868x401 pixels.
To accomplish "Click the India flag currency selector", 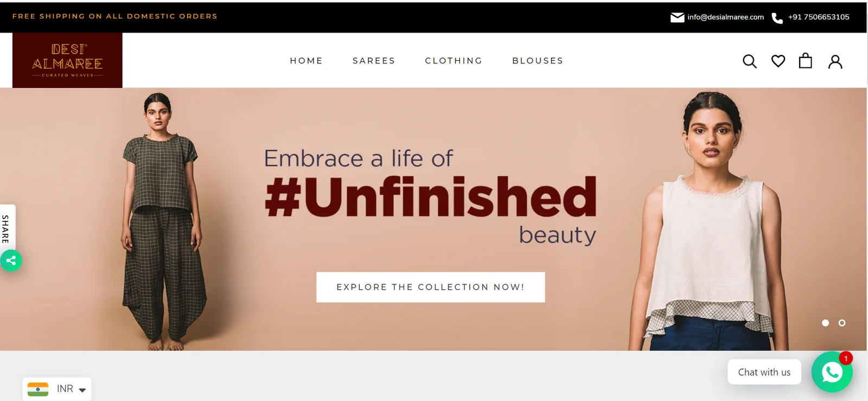I will point(38,389).
